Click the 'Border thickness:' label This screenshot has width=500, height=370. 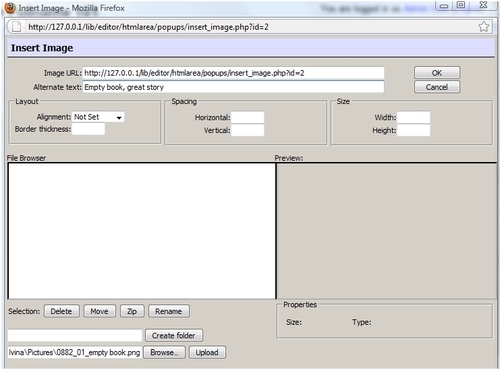[x=43, y=129]
